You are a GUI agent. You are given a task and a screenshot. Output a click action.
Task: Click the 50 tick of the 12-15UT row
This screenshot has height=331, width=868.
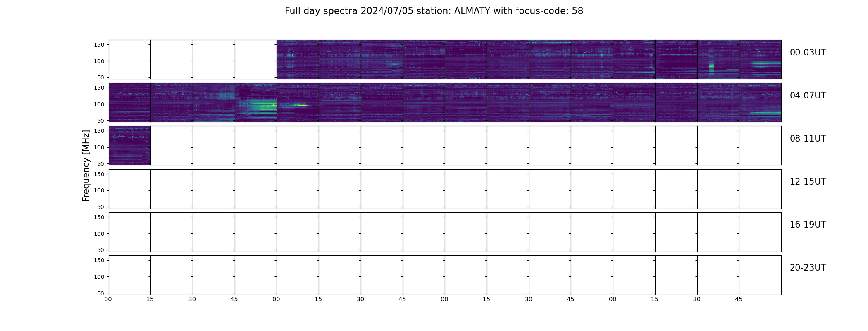tap(101, 207)
